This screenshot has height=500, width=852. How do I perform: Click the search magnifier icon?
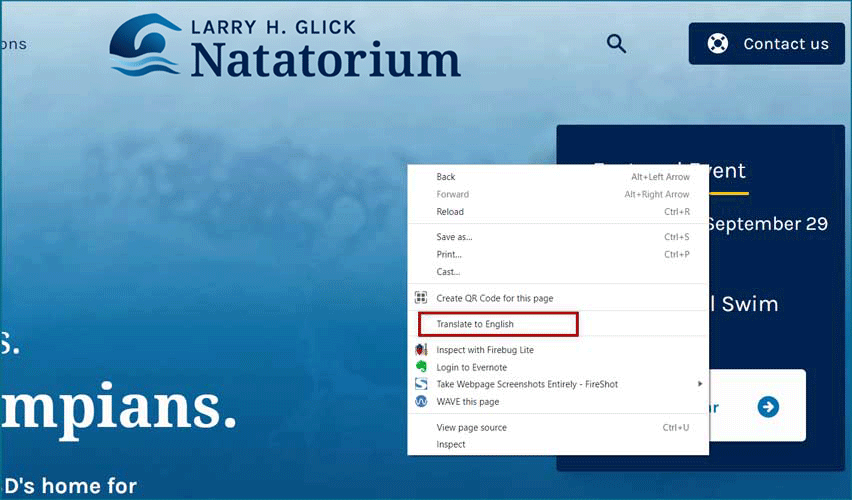[616, 43]
